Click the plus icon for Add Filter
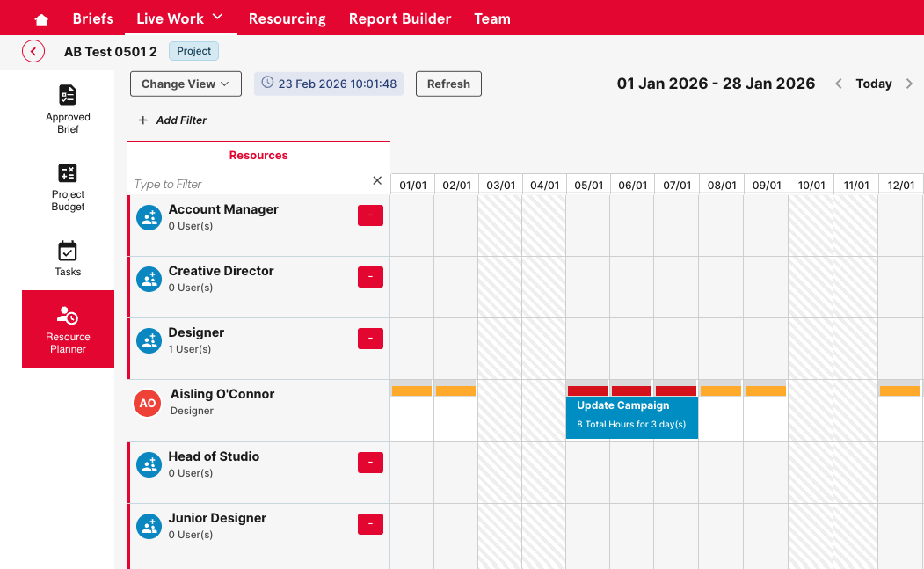The height and width of the screenshot is (569, 924). [x=142, y=120]
